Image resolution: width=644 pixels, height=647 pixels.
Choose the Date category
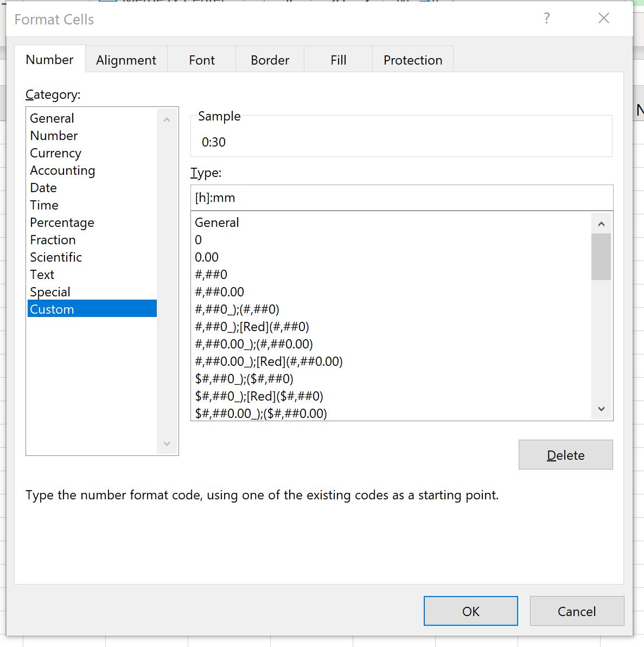43,188
